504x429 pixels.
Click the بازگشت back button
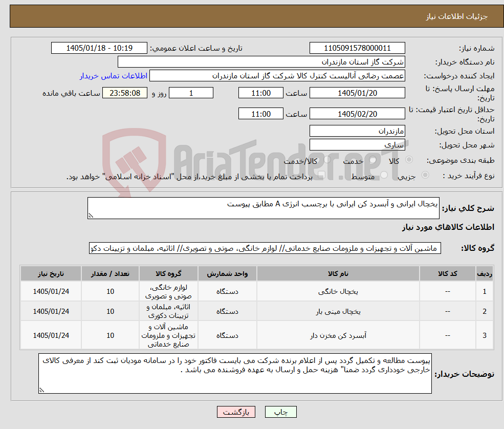click(236, 412)
